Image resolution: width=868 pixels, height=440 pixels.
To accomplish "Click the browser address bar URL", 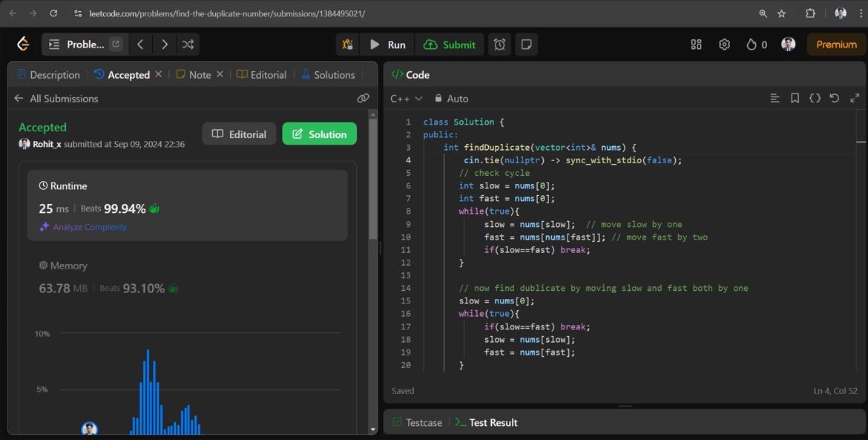I will pos(227,13).
